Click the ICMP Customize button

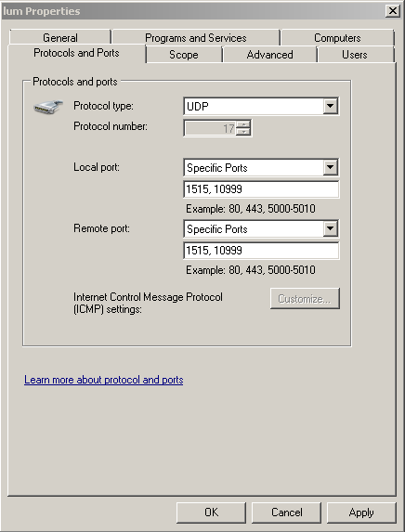(x=305, y=299)
